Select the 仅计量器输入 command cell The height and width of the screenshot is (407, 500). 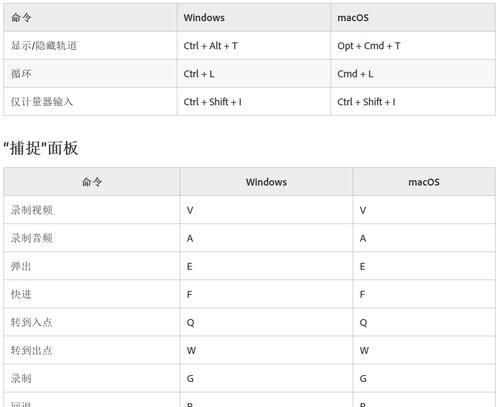point(90,102)
